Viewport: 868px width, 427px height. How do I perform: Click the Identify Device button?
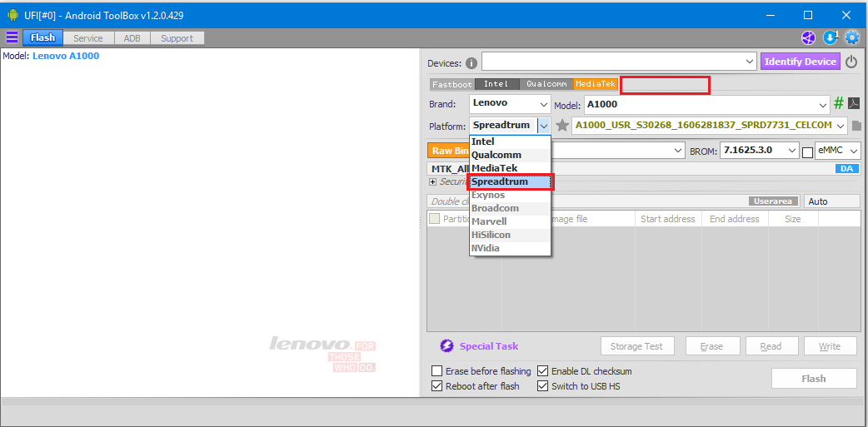point(801,62)
